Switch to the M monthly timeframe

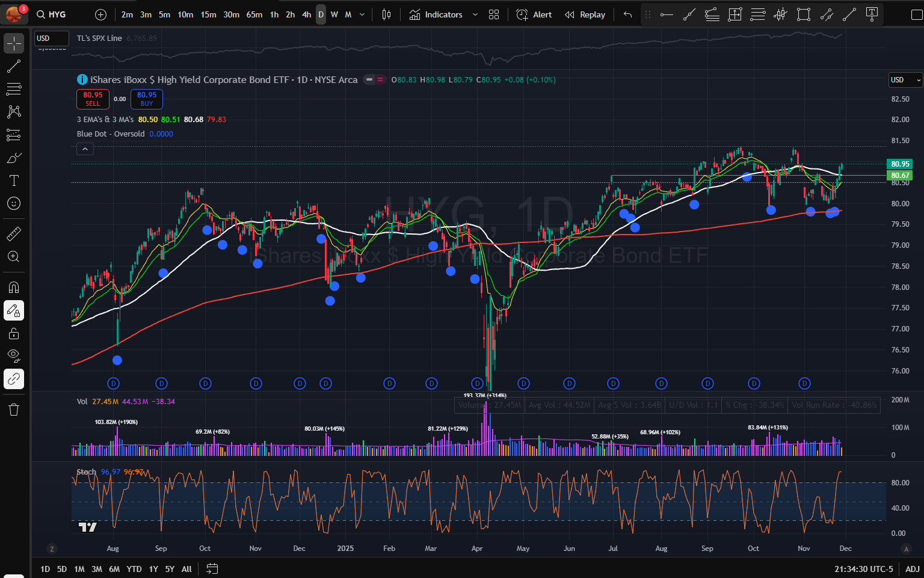click(348, 14)
